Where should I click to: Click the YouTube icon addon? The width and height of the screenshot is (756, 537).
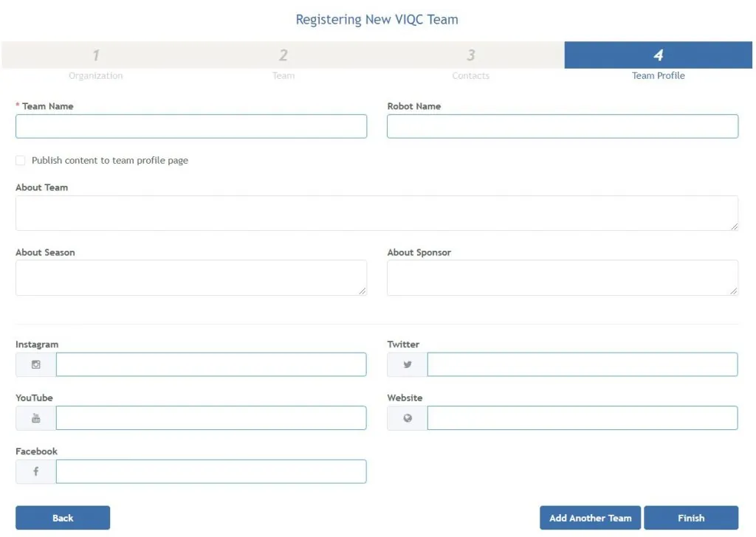(x=35, y=418)
